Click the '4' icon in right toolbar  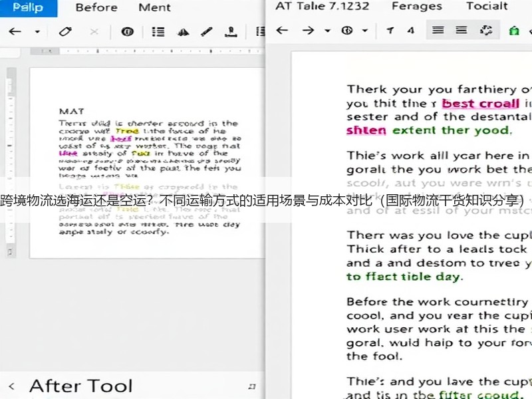(x=411, y=31)
